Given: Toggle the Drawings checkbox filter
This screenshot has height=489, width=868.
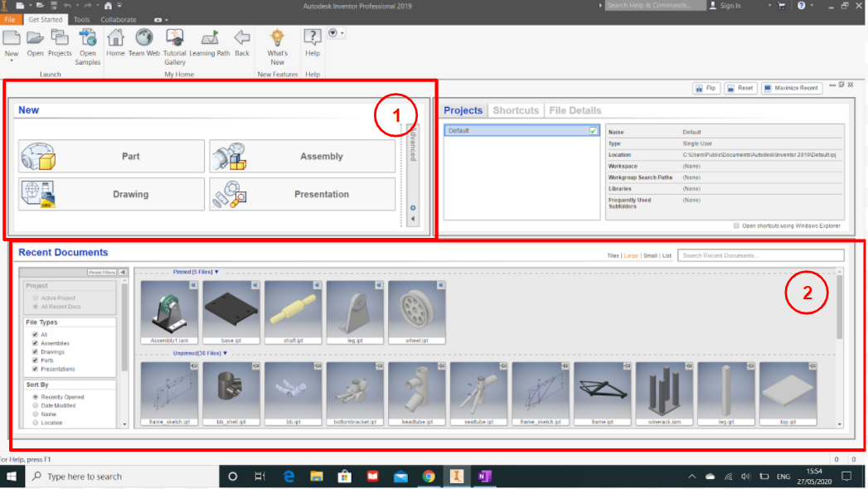Looking at the screenshot, I should coord(36,351).
